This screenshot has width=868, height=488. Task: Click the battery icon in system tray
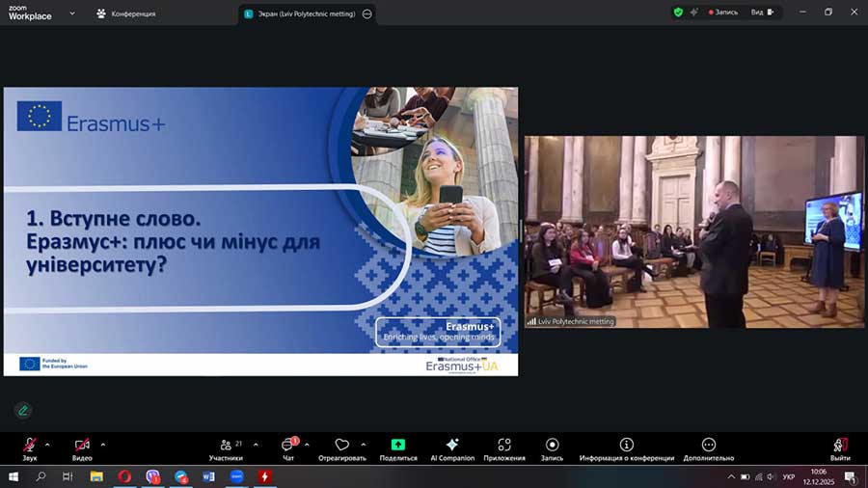pyautogui.click(x=746, y=477)
